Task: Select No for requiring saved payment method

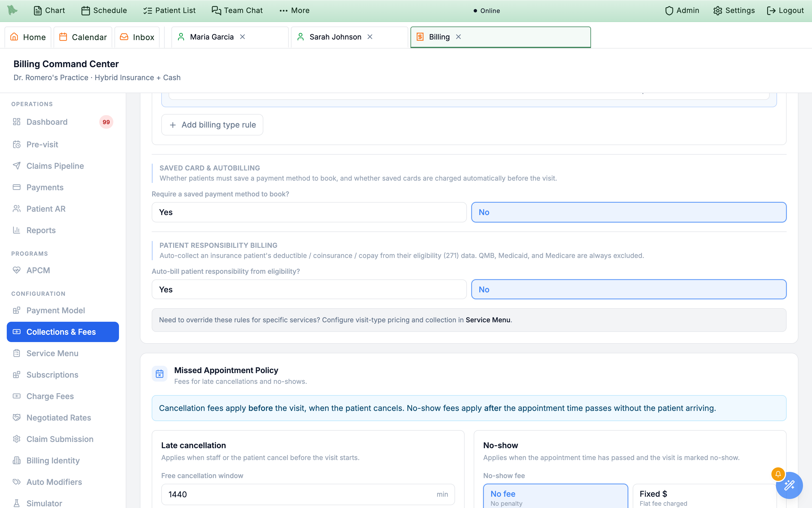Action: [629, 212]
